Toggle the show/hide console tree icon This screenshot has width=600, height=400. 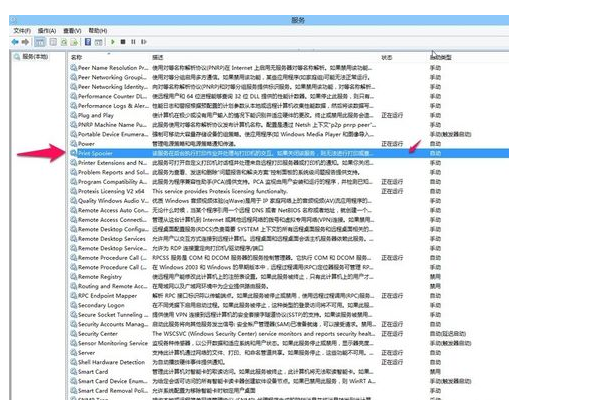tap(40, 42)
